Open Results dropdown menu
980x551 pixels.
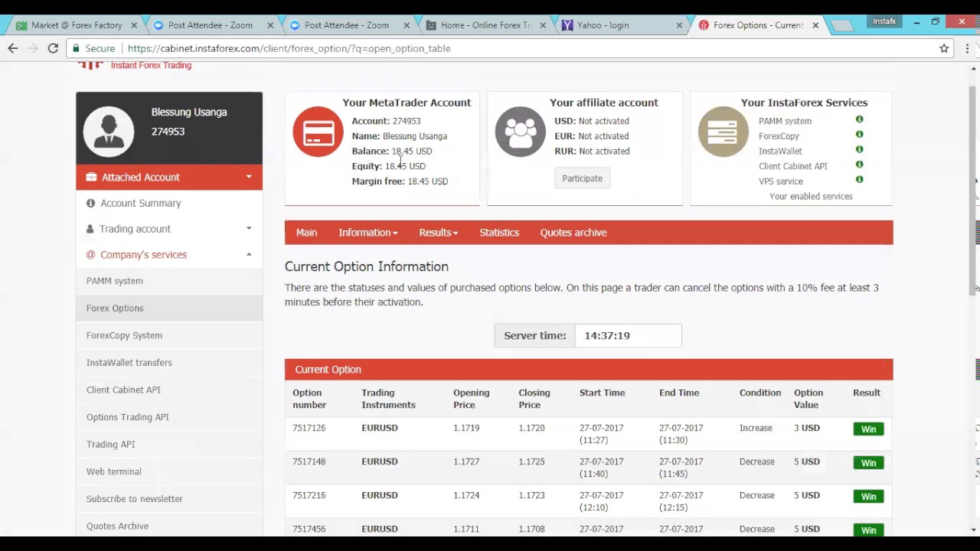(438, 233)
